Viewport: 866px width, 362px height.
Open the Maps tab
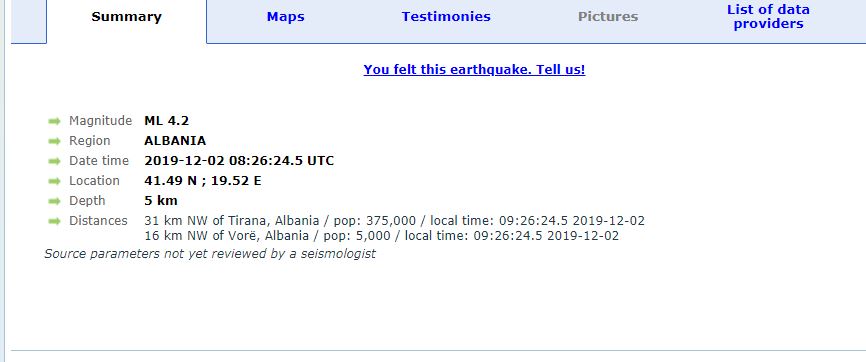pos(285,17)
